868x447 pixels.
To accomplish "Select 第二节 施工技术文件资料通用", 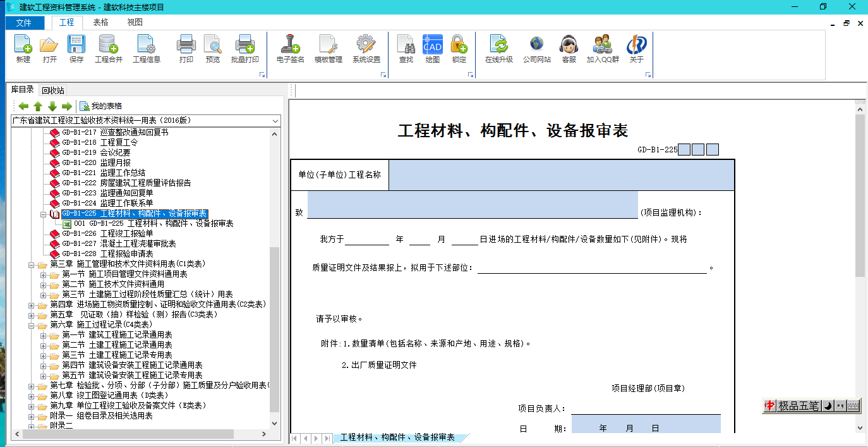I will pos(113,285).
